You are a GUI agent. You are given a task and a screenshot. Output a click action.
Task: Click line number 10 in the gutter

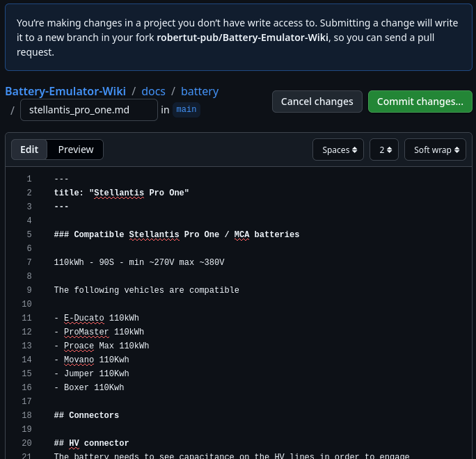(x=26, y=304)
